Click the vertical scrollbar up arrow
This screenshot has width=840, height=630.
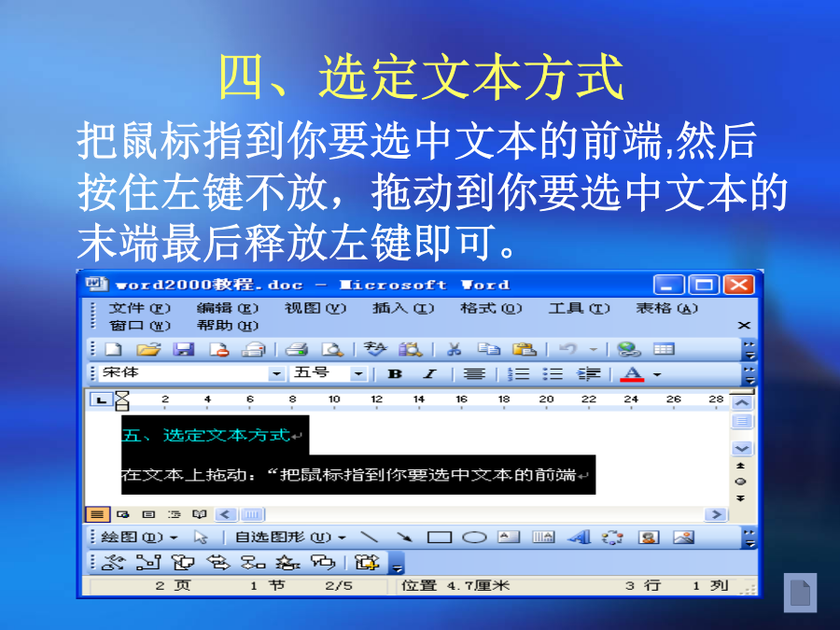click(742, 403)
